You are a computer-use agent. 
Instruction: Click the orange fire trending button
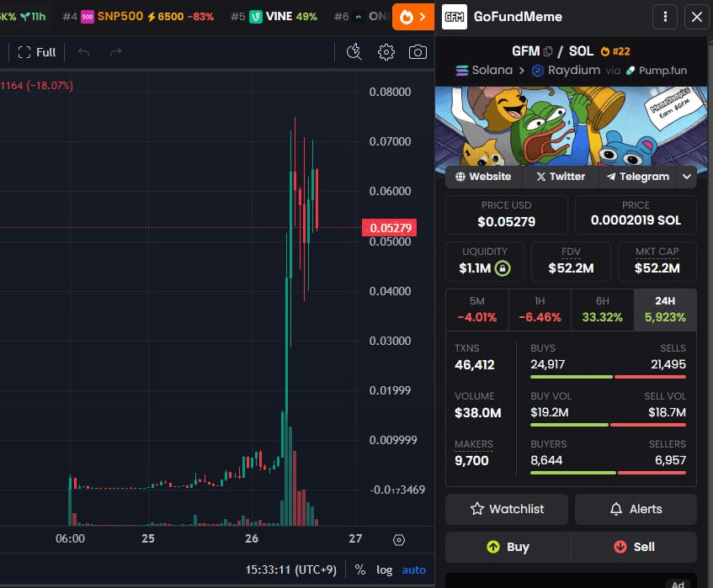[x=412, y=17]
